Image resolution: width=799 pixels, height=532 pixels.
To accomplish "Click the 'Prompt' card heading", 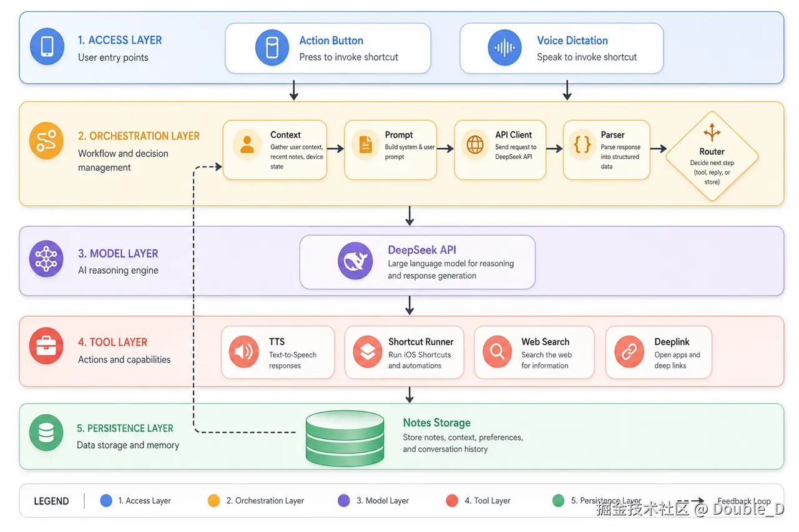I will 399,135.
